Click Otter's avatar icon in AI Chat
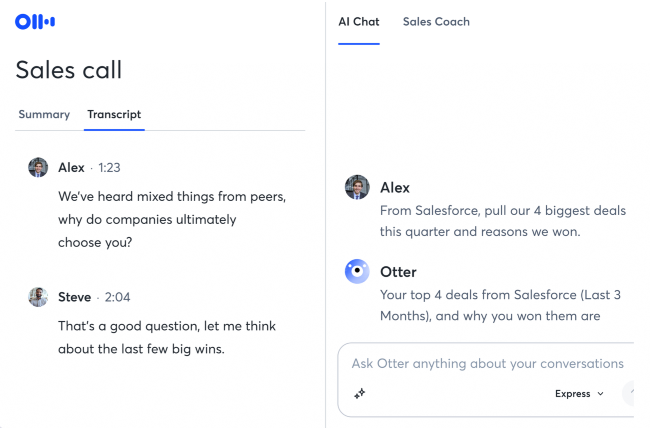Image resolution: width=650 pixels, height=433 pixels. 357,271
